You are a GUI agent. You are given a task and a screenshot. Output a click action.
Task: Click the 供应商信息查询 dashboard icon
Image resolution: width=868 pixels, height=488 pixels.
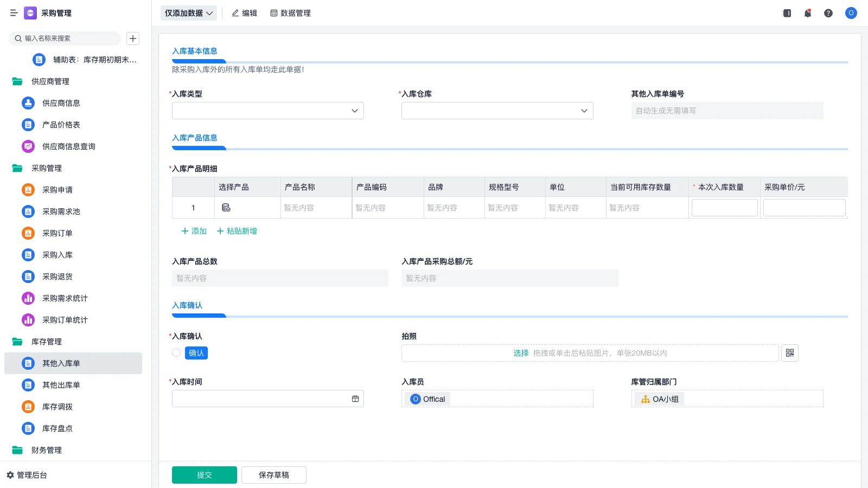coord(28,146)
